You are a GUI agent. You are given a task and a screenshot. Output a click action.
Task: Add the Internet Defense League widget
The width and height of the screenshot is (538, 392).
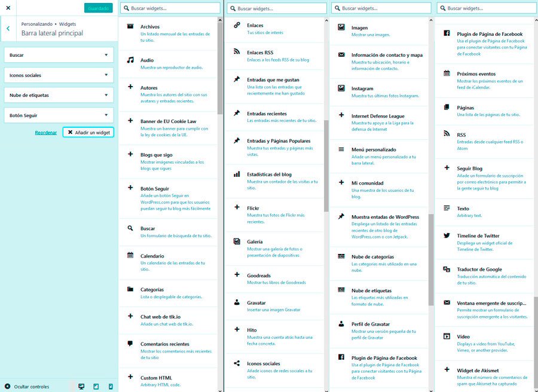tap(379, 122)
